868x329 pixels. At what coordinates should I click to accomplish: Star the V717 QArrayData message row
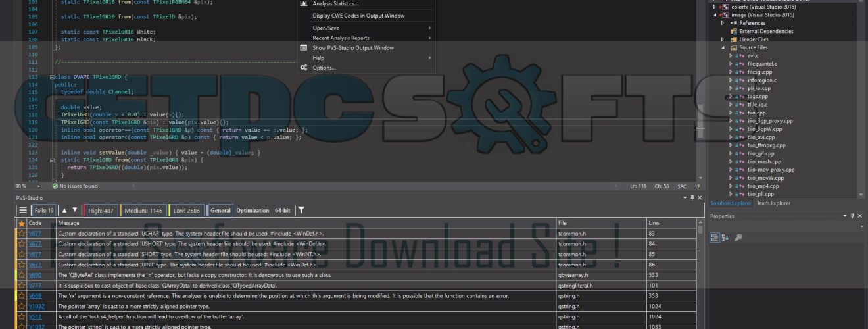21,286
